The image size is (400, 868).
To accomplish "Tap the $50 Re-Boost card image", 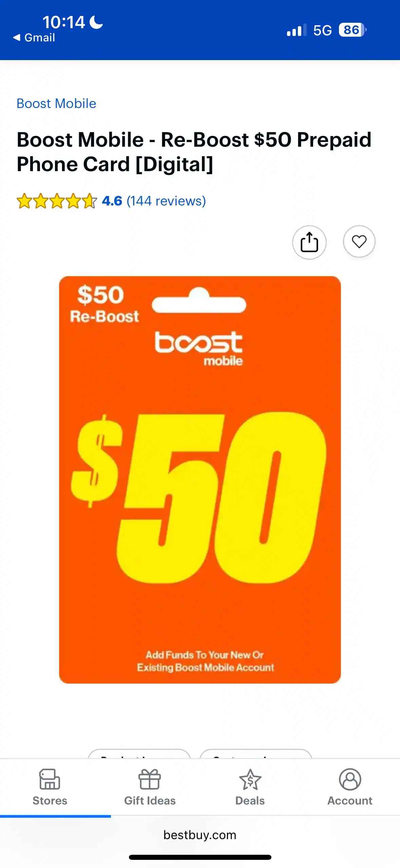I will [x=200, y=480].
